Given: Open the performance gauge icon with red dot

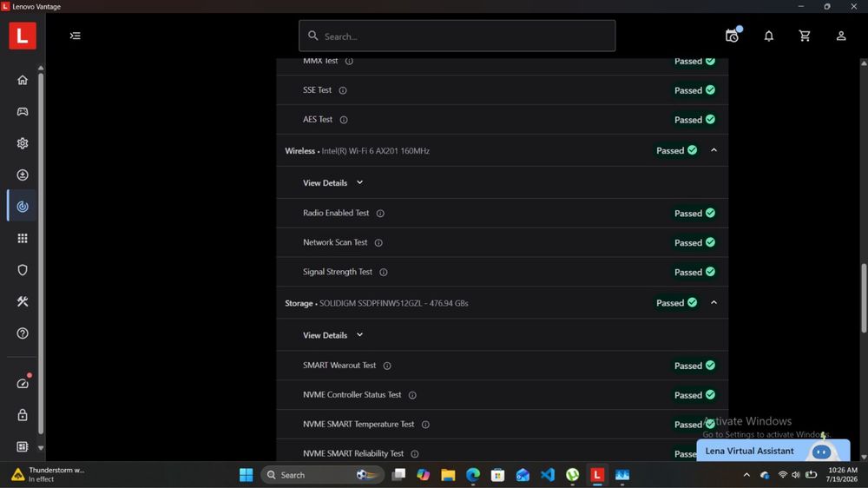Looking at the screenshot, I should click(23, 383).
